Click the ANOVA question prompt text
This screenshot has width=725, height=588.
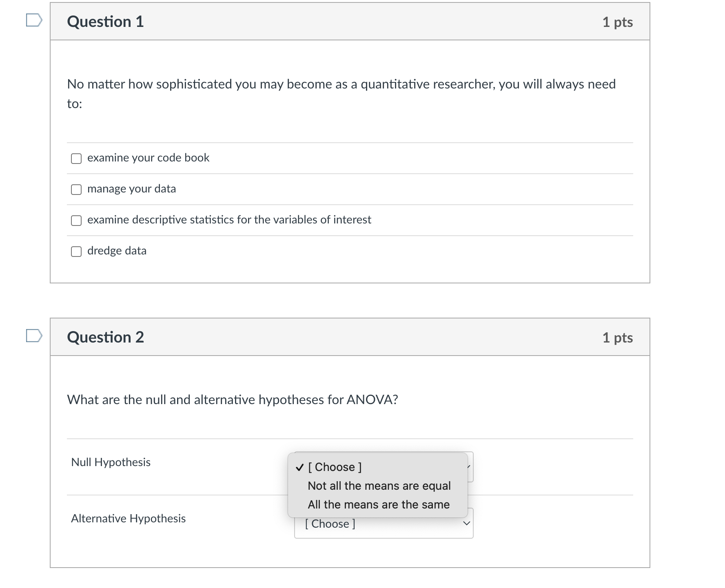233,400
